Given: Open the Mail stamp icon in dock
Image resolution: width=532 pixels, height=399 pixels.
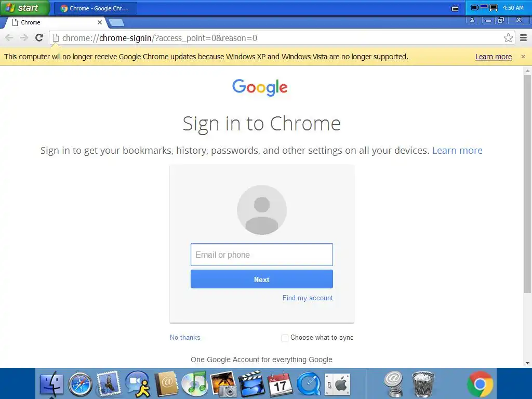Looking at the screenshot, I should pos(109,384).
